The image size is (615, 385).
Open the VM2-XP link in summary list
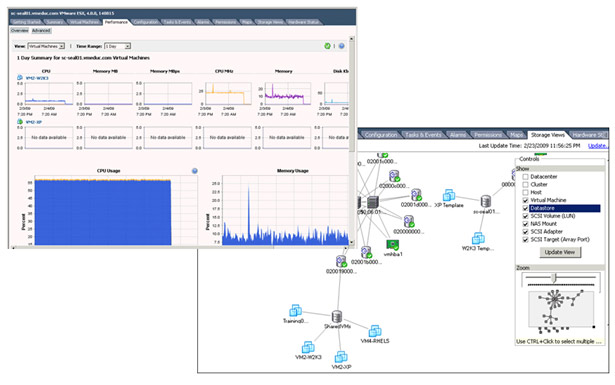(34, 122)
